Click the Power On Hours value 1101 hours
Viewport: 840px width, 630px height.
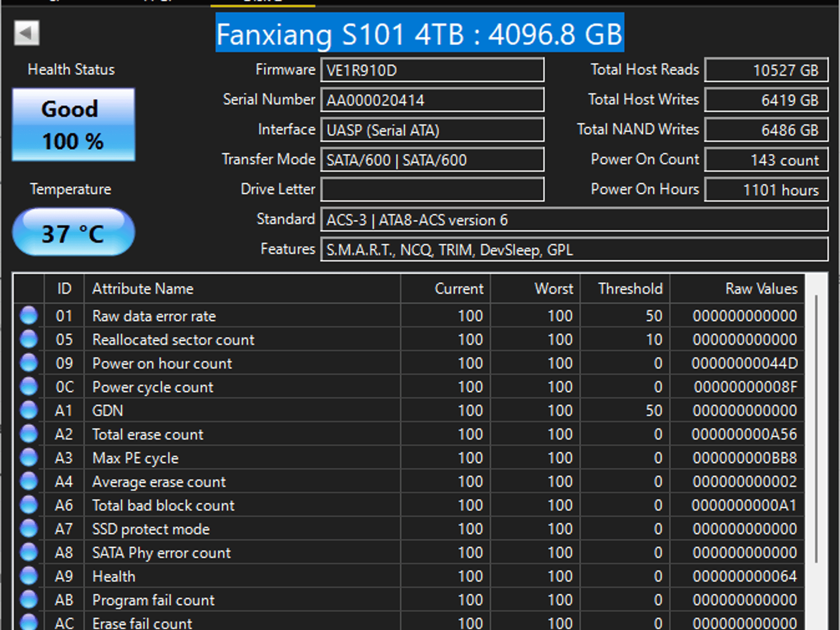[x=766, y=189]
